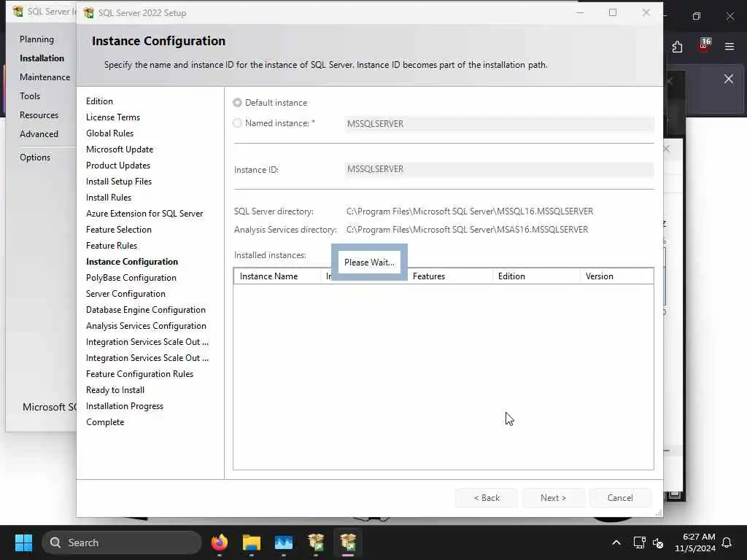The width and height of the screenshot is (747, 560).
Task: Click the Installation Progress step
Action: [125, 406]
